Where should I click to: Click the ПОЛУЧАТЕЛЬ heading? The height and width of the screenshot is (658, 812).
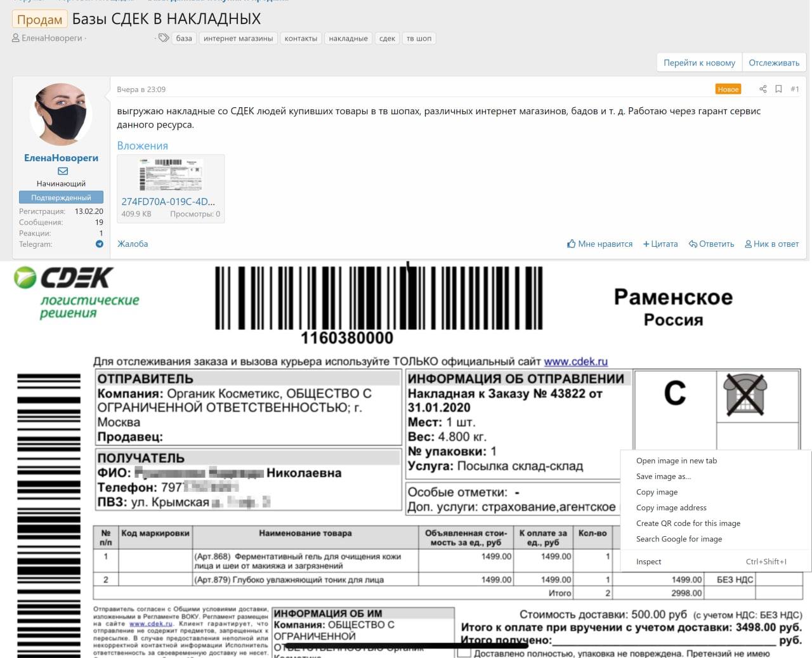tap(141, 458)
